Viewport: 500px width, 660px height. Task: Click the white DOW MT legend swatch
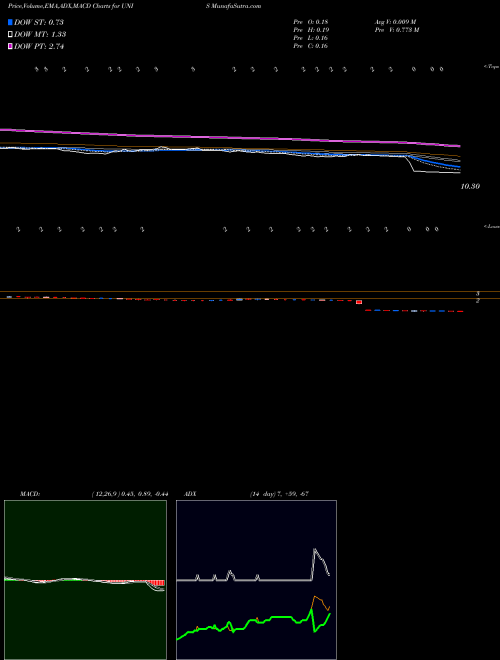(x=10, y=35)
